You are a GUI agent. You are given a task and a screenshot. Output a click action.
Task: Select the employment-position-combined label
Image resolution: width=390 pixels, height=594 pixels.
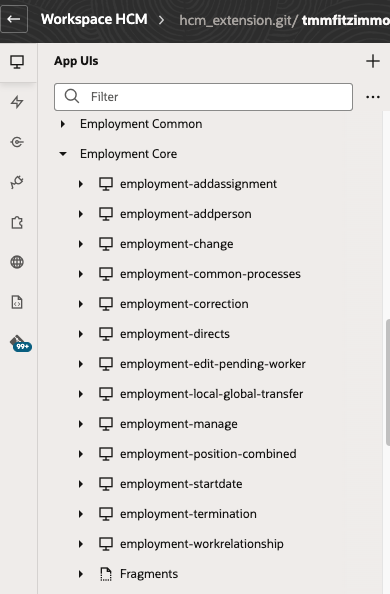pos(208,454)
